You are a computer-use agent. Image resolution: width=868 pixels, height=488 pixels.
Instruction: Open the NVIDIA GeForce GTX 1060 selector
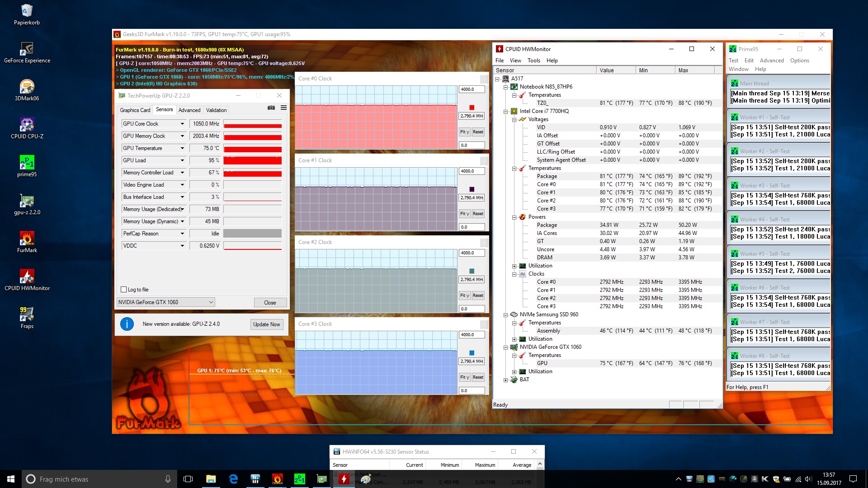[x=165, y=302]
